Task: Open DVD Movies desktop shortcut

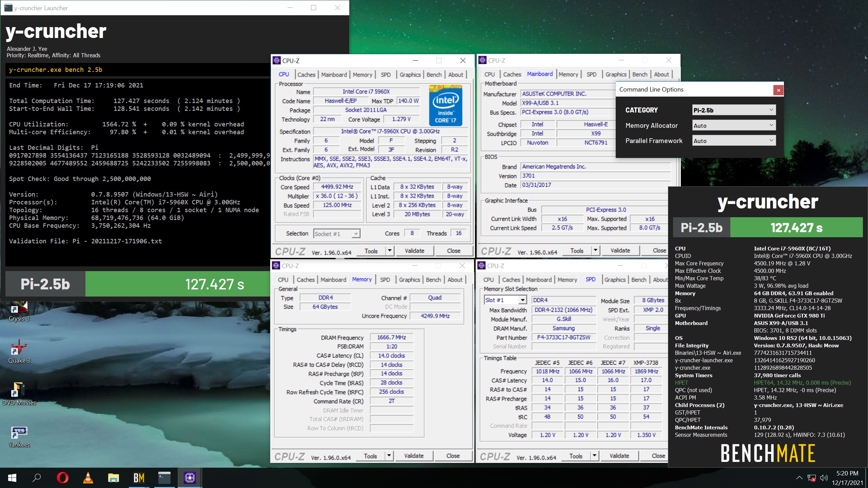Action: tap(19, 394)
